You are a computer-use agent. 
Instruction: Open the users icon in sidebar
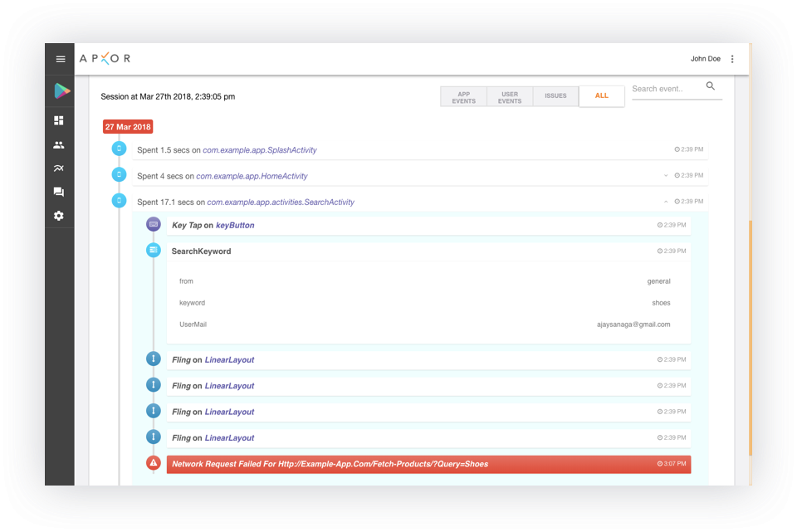(59, 144)
